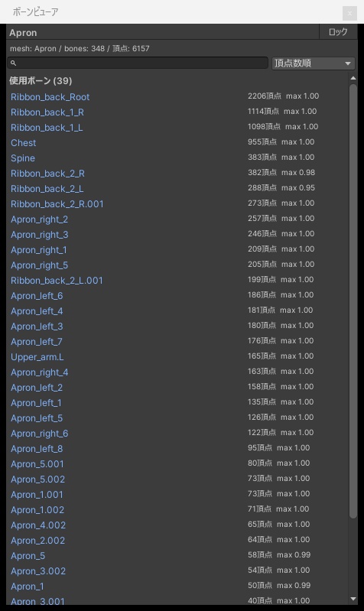Open the Spine bone link
Viewport: 364px width, 611px height.
click(23, 158)
